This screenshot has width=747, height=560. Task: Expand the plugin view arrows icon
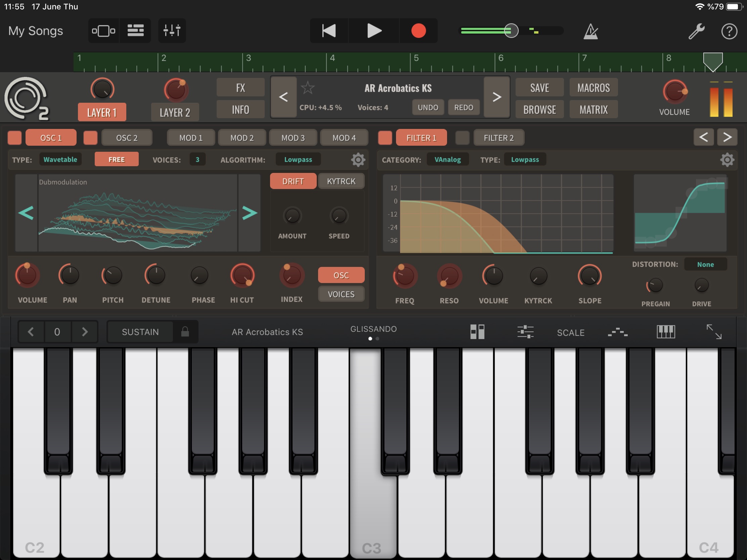[714, 332]
